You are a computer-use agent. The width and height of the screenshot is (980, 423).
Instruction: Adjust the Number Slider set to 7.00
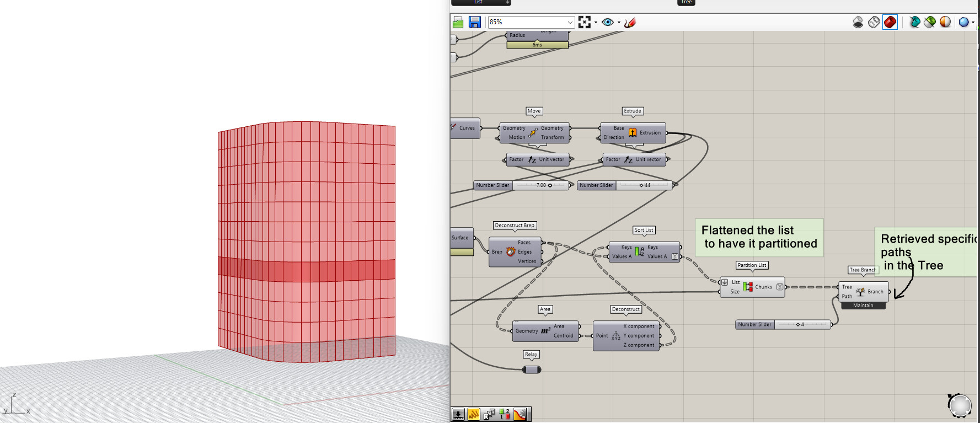click(522, 185)
